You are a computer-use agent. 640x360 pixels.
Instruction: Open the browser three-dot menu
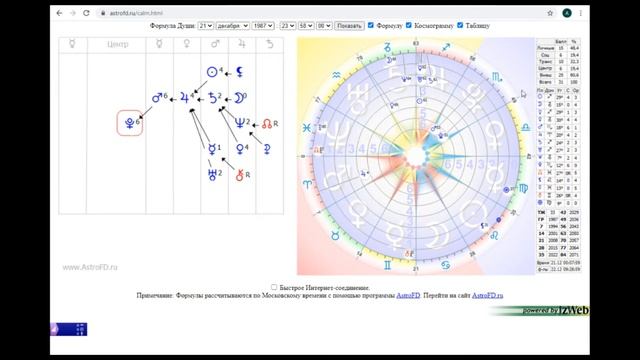pos(581,13)
